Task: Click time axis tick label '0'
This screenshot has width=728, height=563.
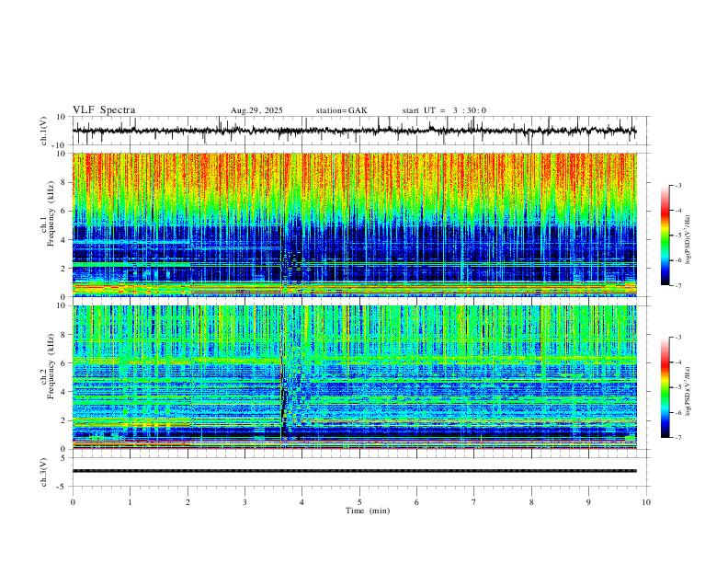Action: point(73,502)
